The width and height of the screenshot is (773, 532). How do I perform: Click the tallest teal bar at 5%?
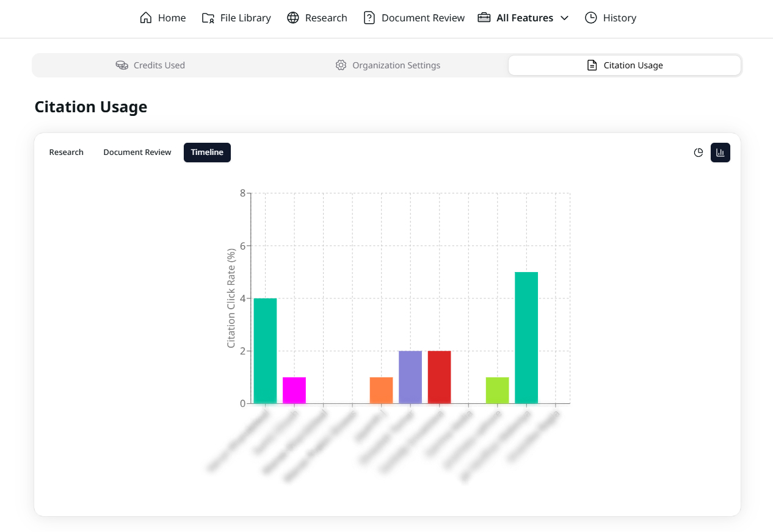tap(526, 337)
